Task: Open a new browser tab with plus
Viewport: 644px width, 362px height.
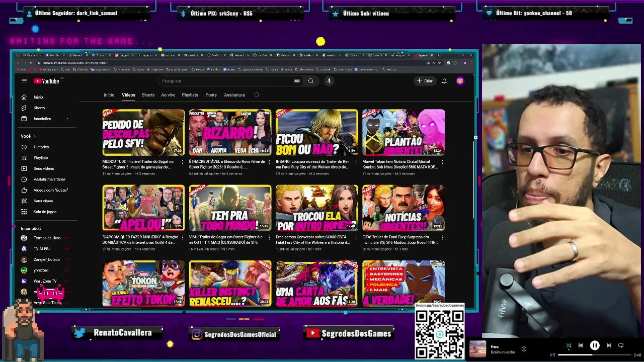Action: [437, 55]
